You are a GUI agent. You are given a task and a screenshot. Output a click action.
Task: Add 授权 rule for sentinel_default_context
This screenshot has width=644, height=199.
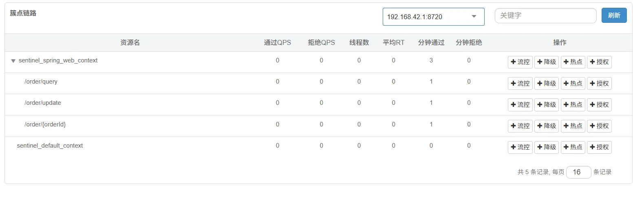599,147
